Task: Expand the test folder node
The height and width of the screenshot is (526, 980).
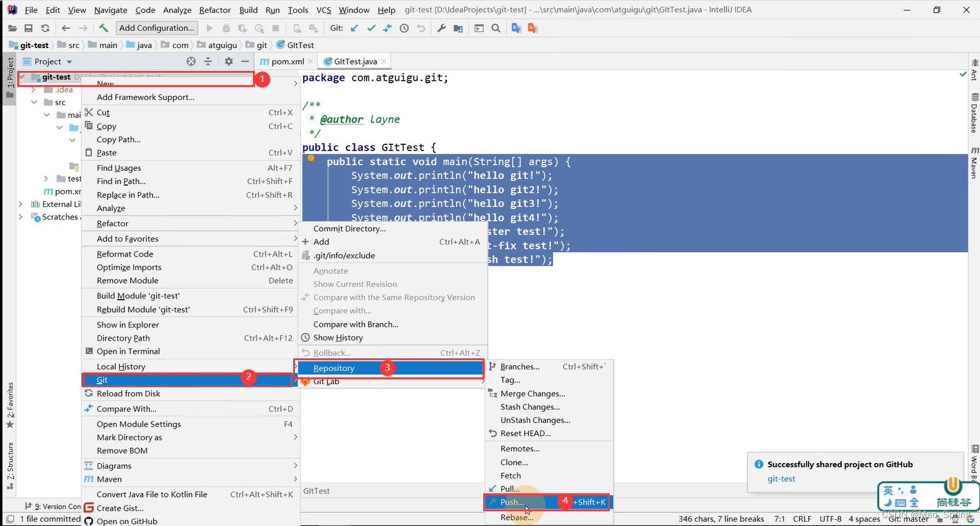Action: click(x=46, y=179)
